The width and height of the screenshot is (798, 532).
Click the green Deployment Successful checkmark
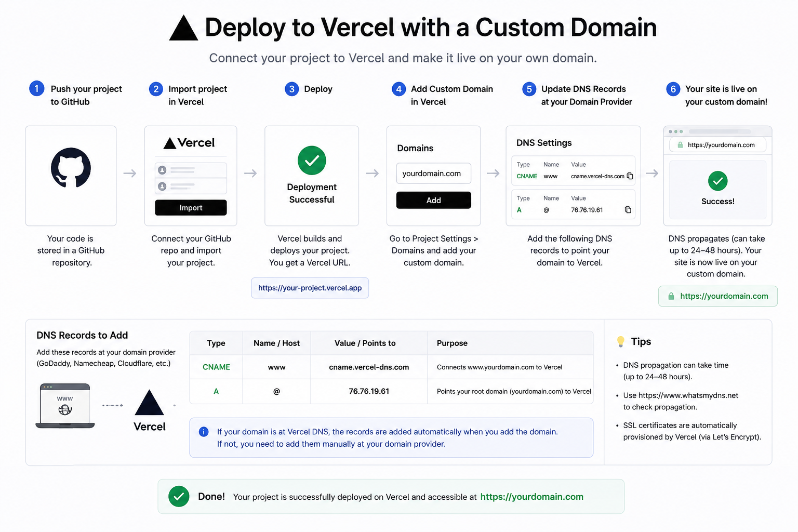point(312,161)
